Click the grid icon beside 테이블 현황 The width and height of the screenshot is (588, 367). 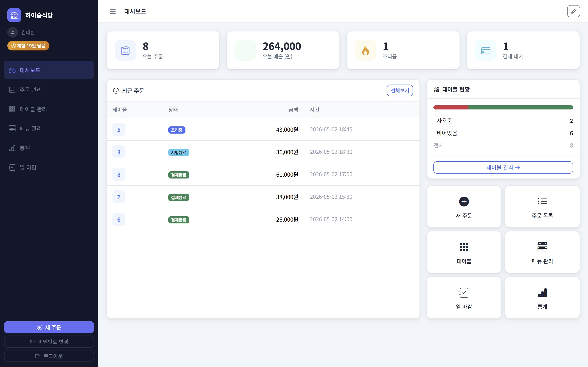pyautogui.click(x=436, y=89)
